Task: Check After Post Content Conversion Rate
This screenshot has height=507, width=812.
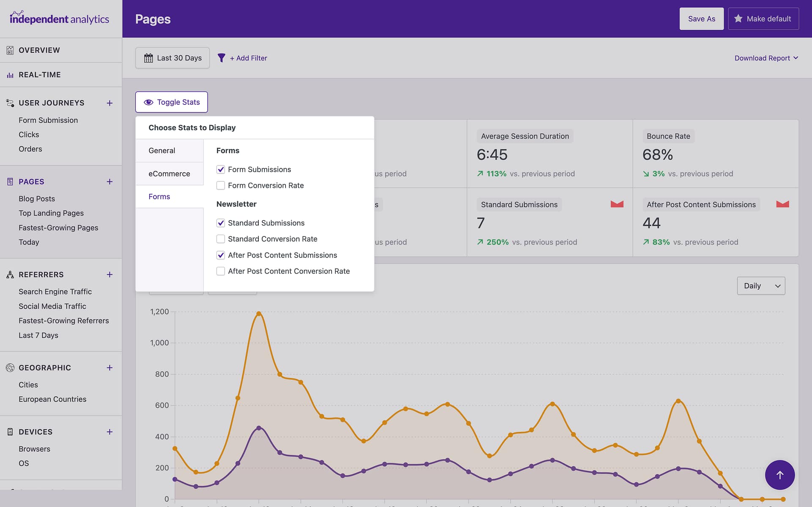Action: tap(221, 271)
